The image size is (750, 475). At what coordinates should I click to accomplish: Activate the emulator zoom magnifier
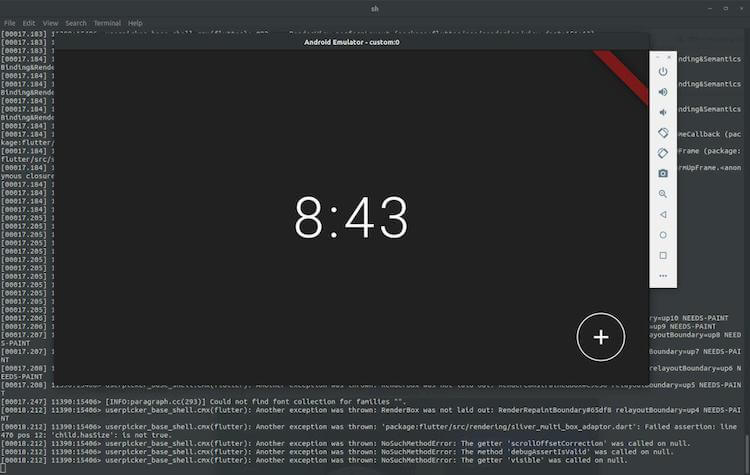point(662,194)
